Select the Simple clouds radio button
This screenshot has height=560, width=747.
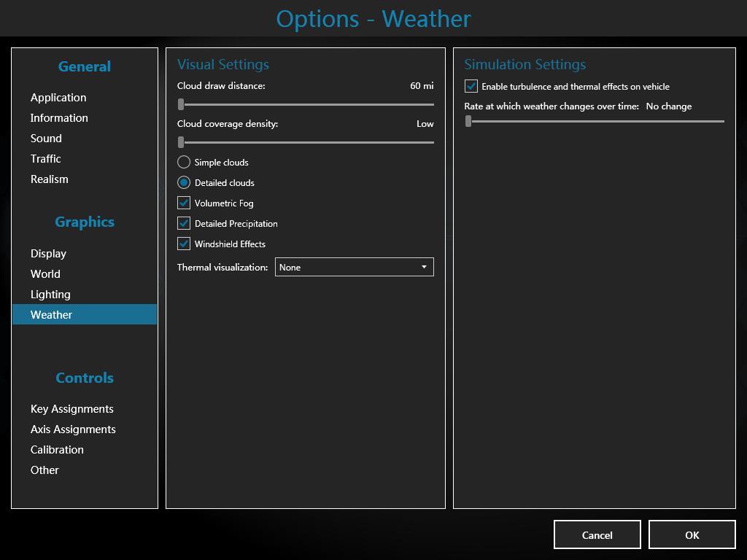point(184,163)
